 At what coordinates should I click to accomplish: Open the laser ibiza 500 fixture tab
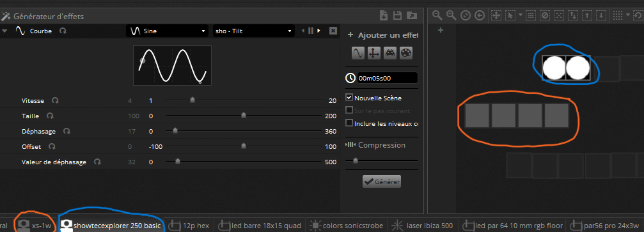coord(423,226)
